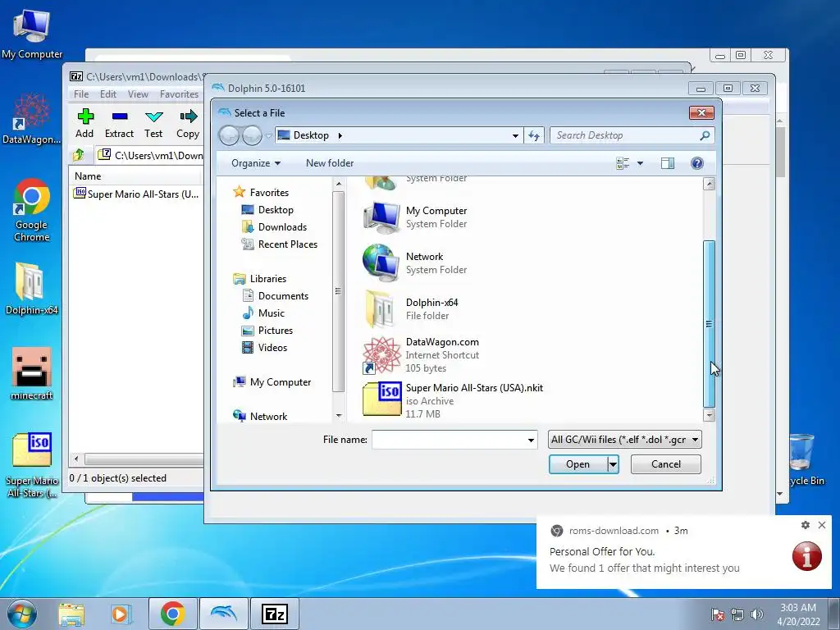The image size is (840, 630).
Task: Expand the File name dropdown arrow
Action: pyautogui.click(x=531, y=440)
